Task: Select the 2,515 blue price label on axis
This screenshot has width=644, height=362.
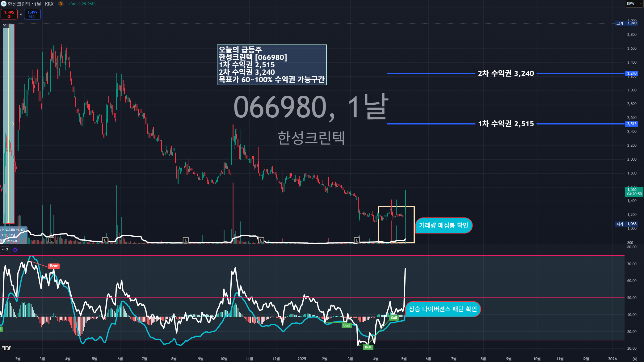Action: point(631,124)
